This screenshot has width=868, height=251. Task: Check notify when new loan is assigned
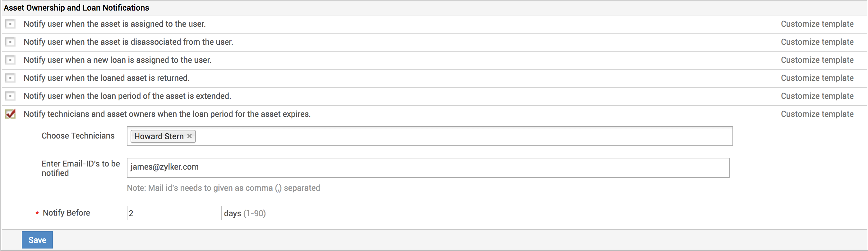(11, 60)
